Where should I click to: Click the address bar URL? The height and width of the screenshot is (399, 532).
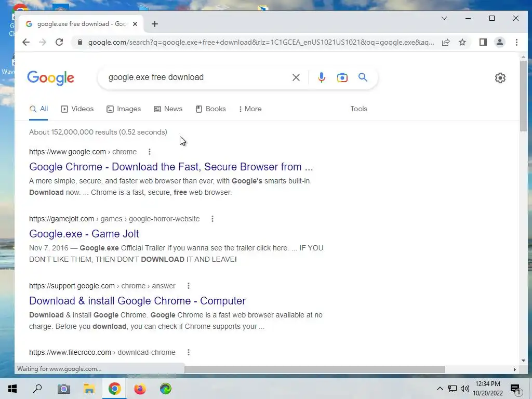[261, 43]
